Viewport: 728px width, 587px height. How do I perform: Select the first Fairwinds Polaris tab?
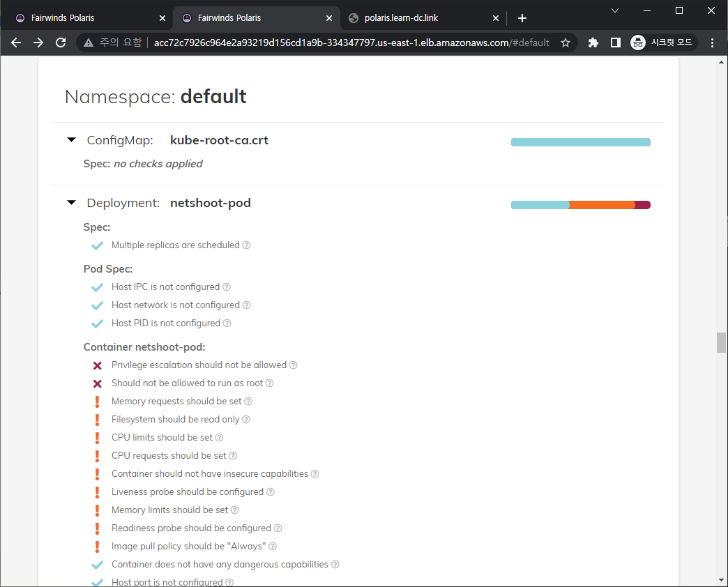click(84, 17)
